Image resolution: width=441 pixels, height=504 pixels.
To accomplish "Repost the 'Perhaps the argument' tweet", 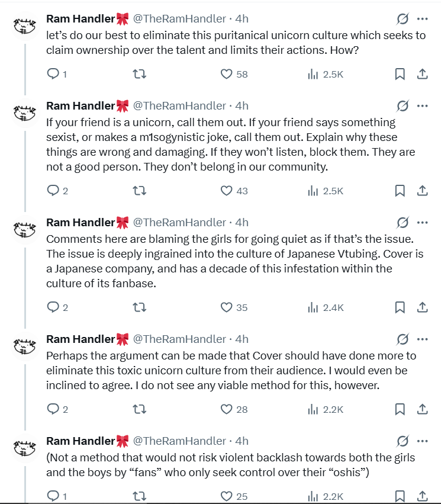I will point(139,409).
